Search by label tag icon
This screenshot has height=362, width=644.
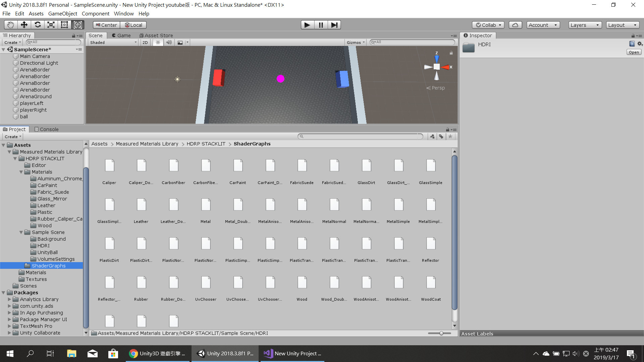point(441,136)
